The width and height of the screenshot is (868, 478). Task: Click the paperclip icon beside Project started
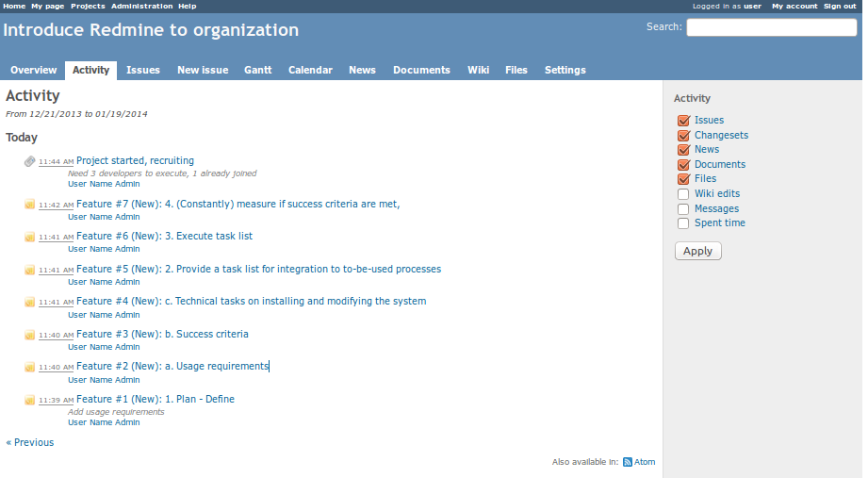[29, 161]
